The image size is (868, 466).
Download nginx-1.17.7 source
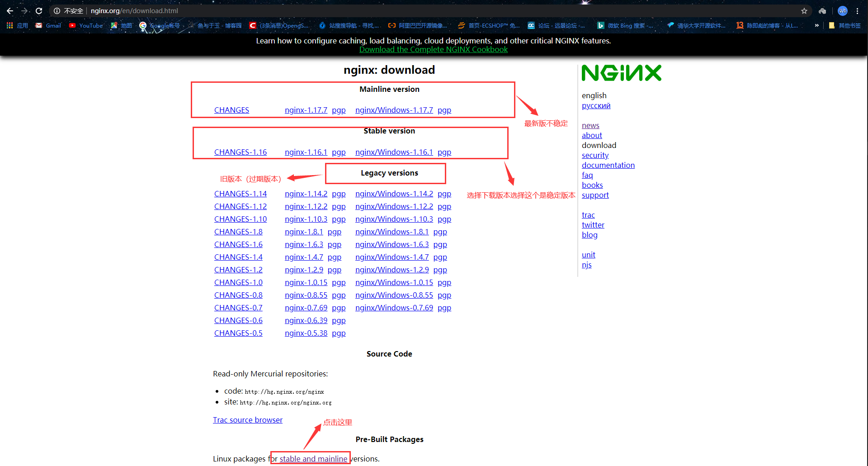tap(306, 110)
